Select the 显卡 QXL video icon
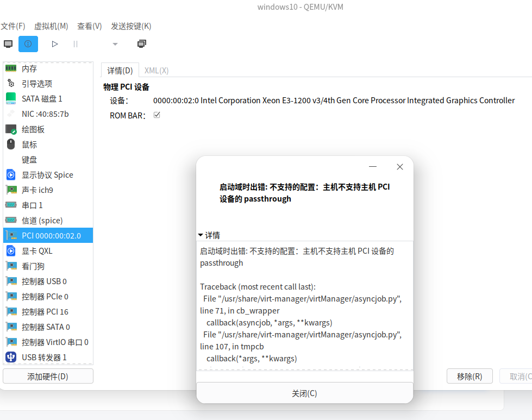The image size is (532, 420). click(x=11, y=250)
